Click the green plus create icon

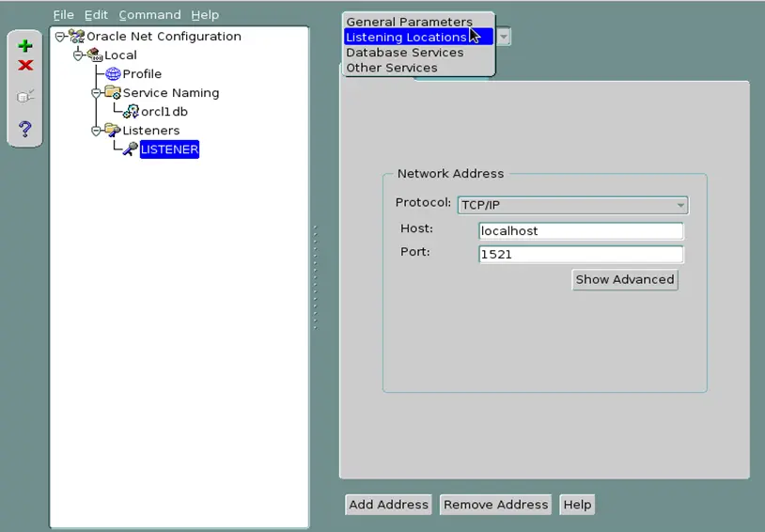coord(25,46)
